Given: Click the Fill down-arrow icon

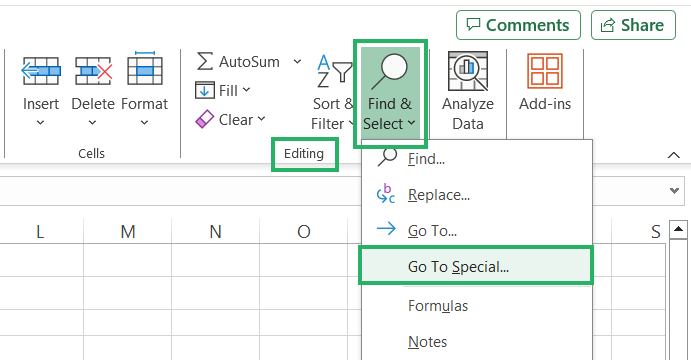Looking at the screenshot, I should [x=204, y=90].
